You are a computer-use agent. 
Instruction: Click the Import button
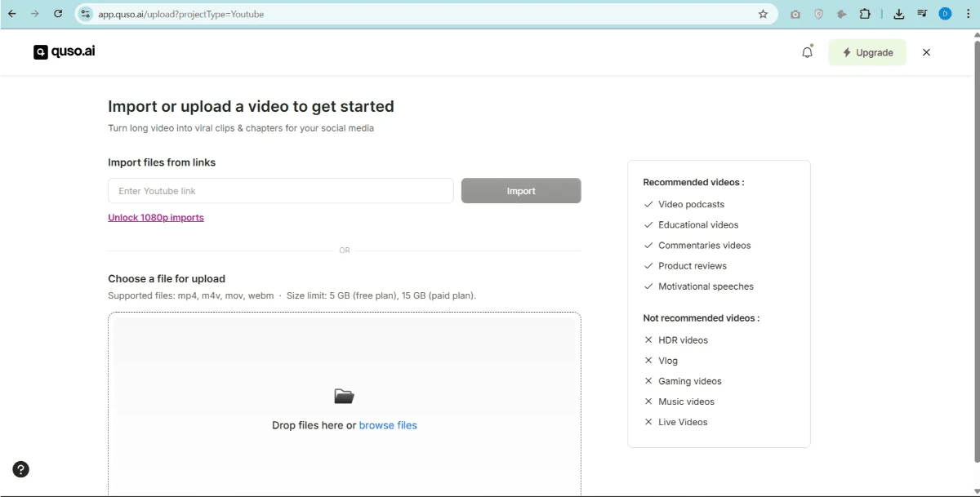pos(521,190)
